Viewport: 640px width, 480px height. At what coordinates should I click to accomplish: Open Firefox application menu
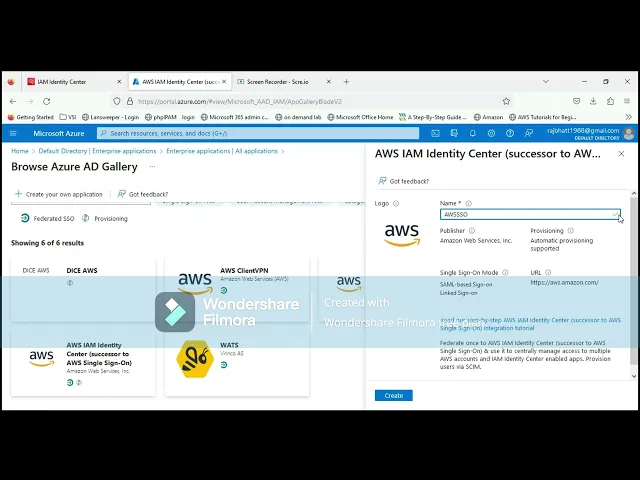pos(627,101)
